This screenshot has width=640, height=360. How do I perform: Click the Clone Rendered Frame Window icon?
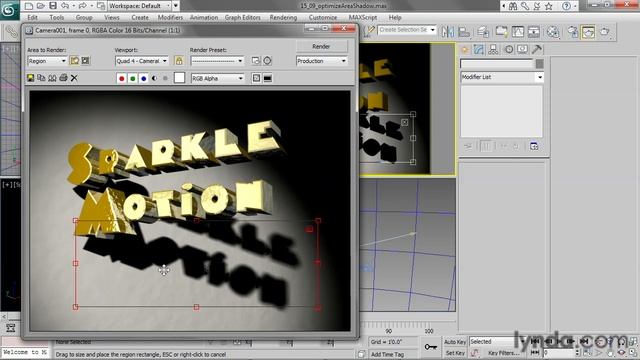52,78
